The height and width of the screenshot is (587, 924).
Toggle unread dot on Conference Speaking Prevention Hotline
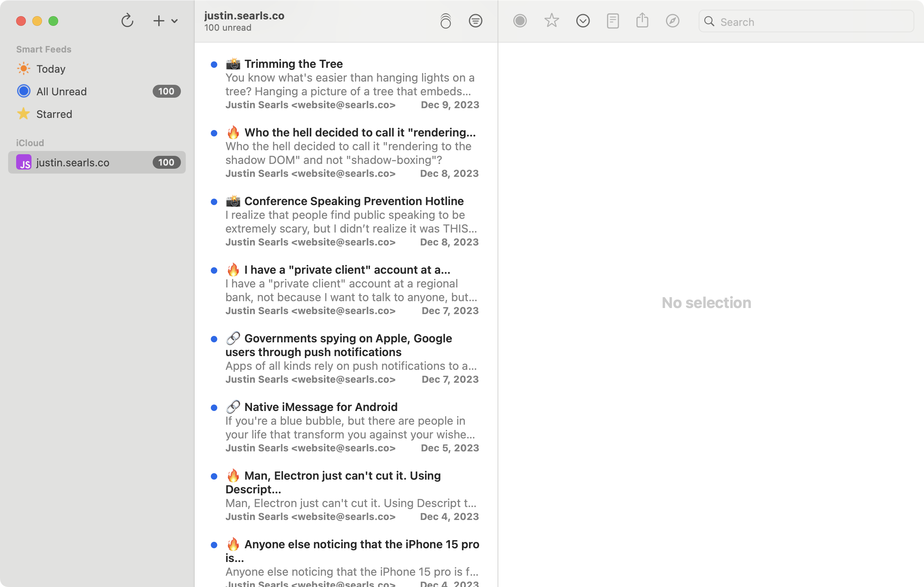[214, 201]
